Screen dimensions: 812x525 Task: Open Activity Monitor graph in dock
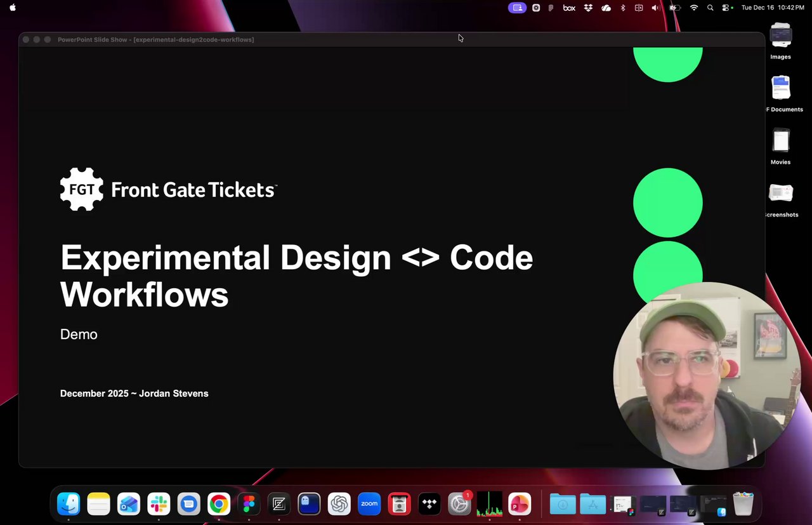pyautogui.click(x=490, y=504)
